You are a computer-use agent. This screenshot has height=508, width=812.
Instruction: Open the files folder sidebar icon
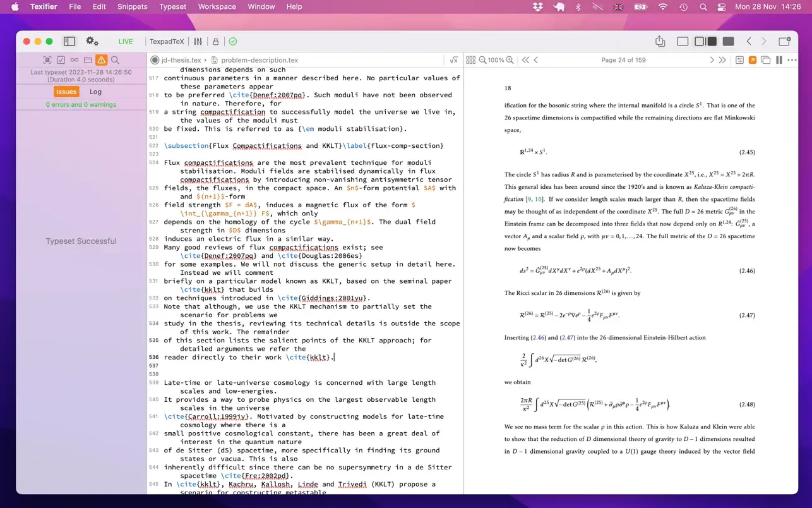tap(88, 60)
